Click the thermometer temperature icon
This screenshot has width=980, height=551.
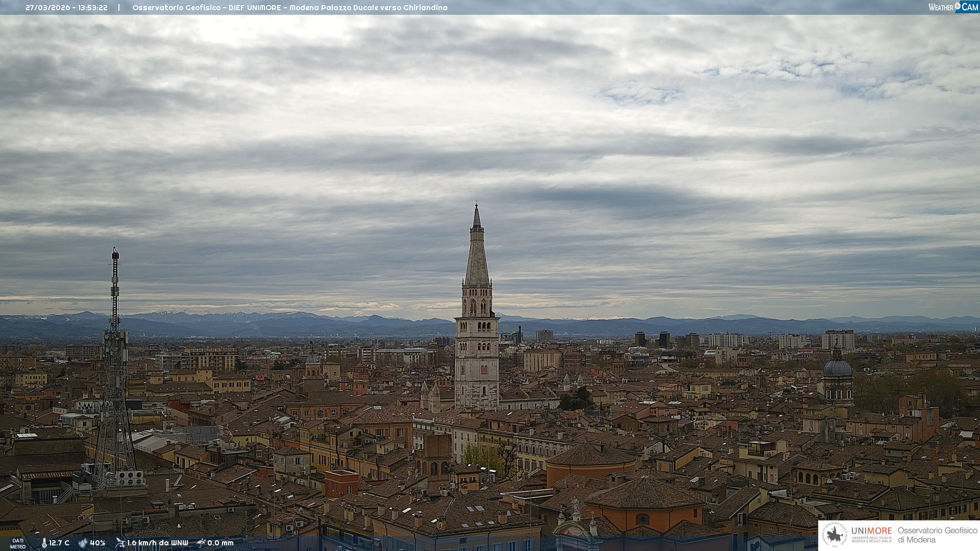[x=44, y=543]
